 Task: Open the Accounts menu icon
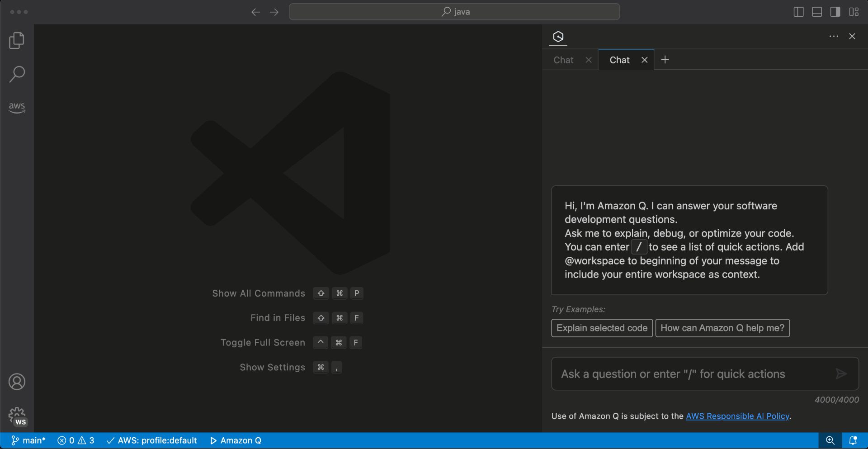(17, 382)
